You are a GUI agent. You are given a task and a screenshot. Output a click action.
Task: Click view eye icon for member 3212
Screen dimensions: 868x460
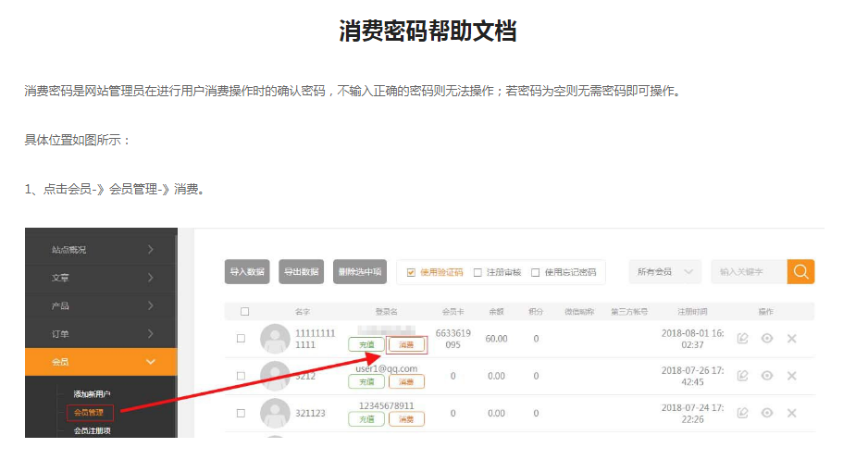pos(767,376)
